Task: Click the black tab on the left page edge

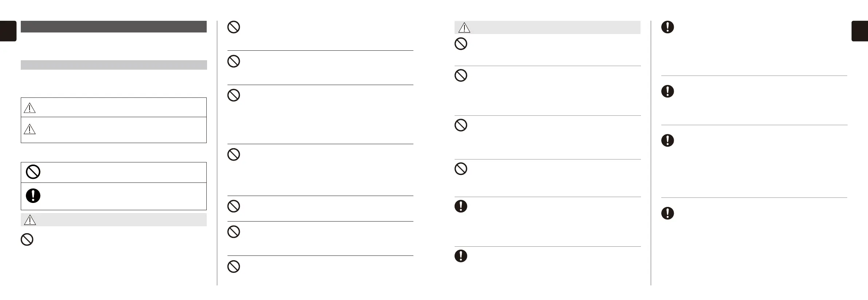Action: click(8, 31)
